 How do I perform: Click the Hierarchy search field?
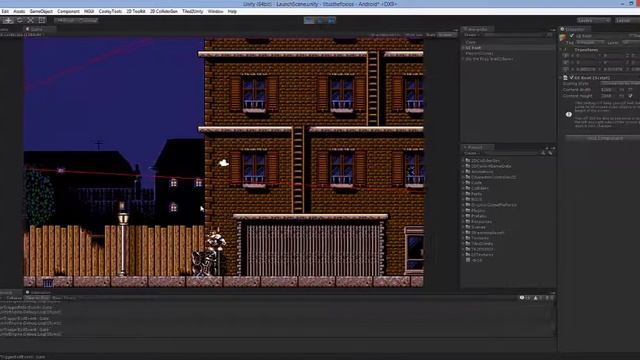[516, 35]
